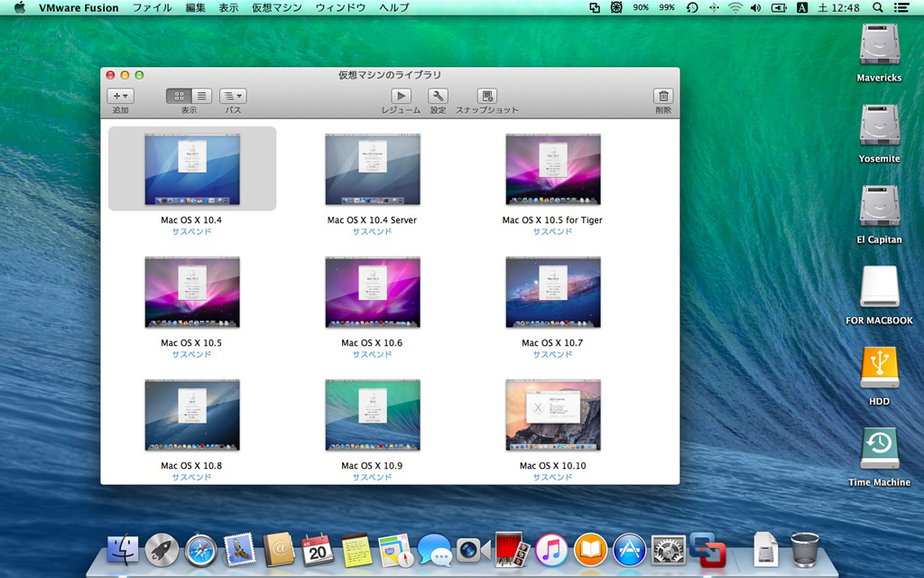Click サスペンド status under Mac OS X 10.10
Screen dimensions: 924x578
[x=552, y=477]
